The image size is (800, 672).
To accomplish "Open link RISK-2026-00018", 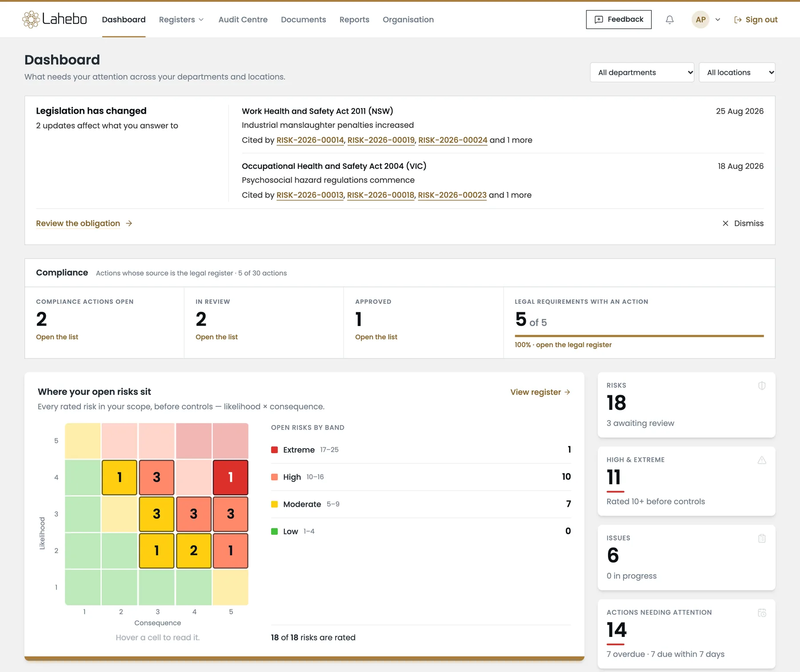I will tap(380, 195).
